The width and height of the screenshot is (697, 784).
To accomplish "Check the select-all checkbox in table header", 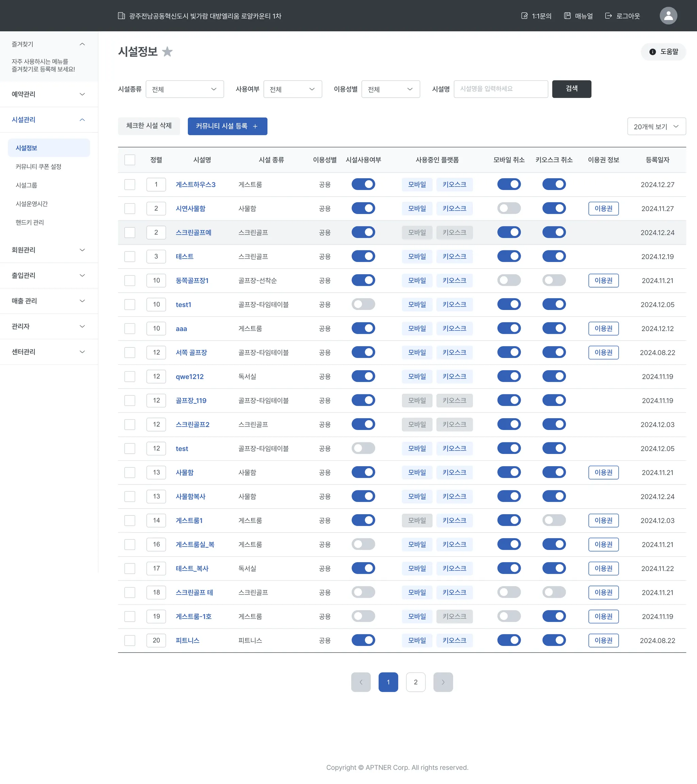I will [130, 160].
